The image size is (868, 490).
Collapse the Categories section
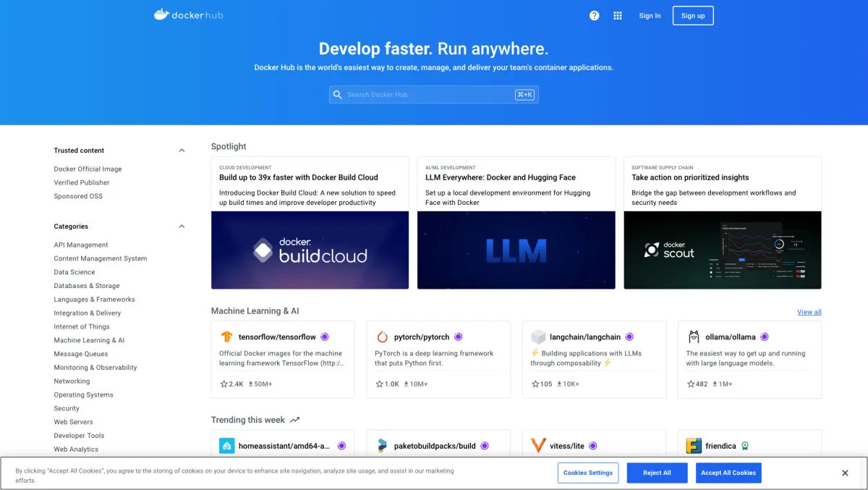click(x=182, y=227)
